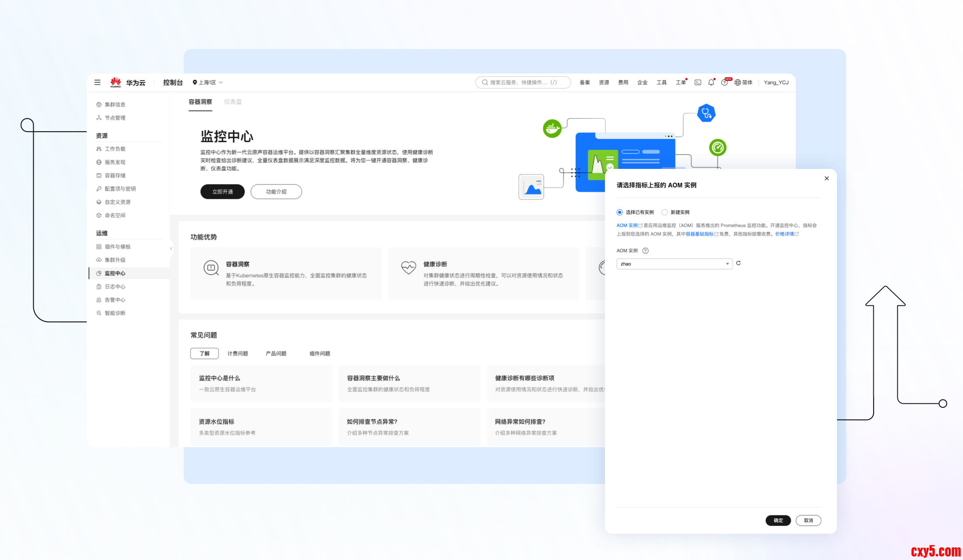Open the hamburger navigation menu icon
Image resolution: width=963 pixels, height=560 pixels.
[97, 82]
